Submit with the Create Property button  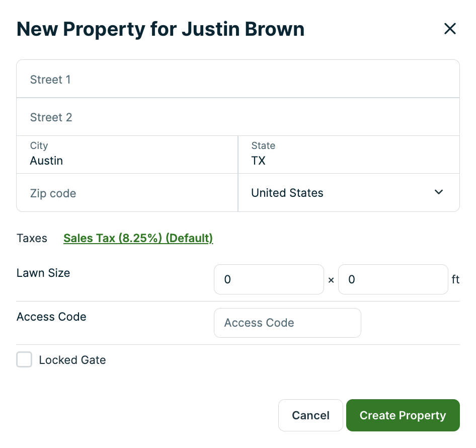(403, 415)
